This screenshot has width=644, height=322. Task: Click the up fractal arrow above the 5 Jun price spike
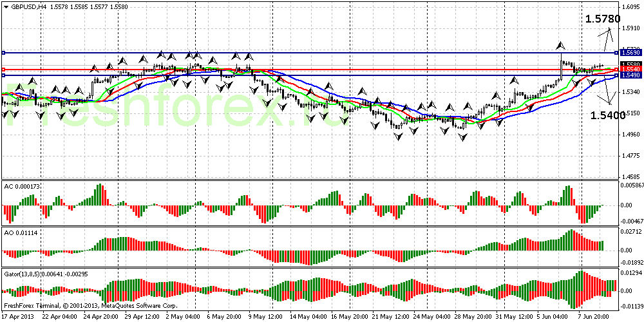pyautogui.click(x=561, y=45)
